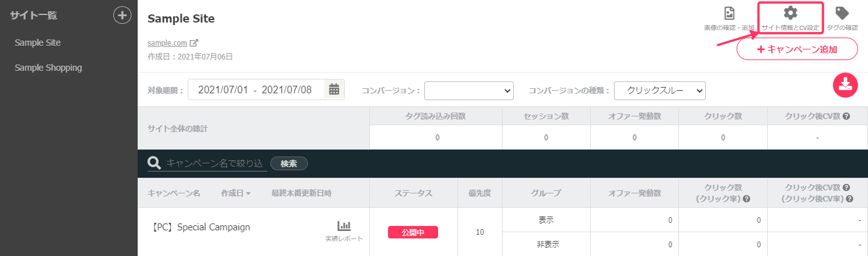Select Sample Site in sidebar

(38, 43)
